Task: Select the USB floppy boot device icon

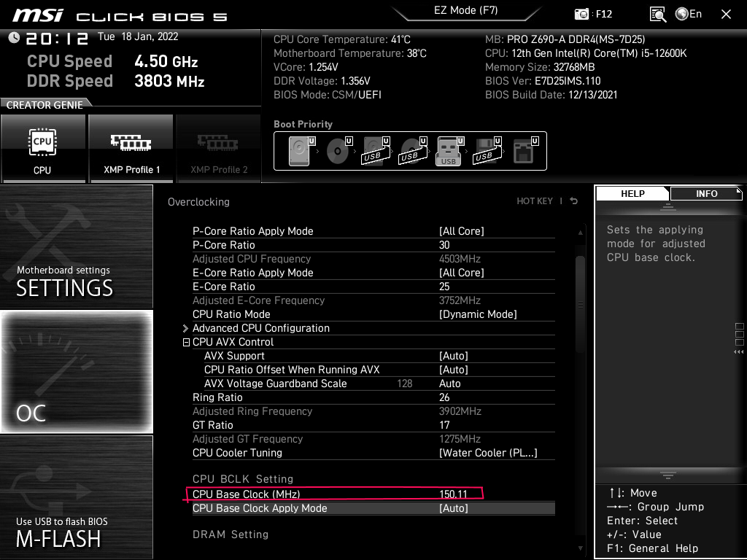Action: pyautogui.click(x=487, y=150)
